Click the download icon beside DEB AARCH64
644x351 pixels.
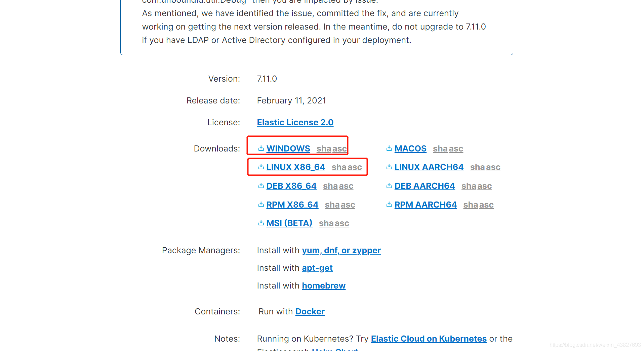tap(389, 185)
